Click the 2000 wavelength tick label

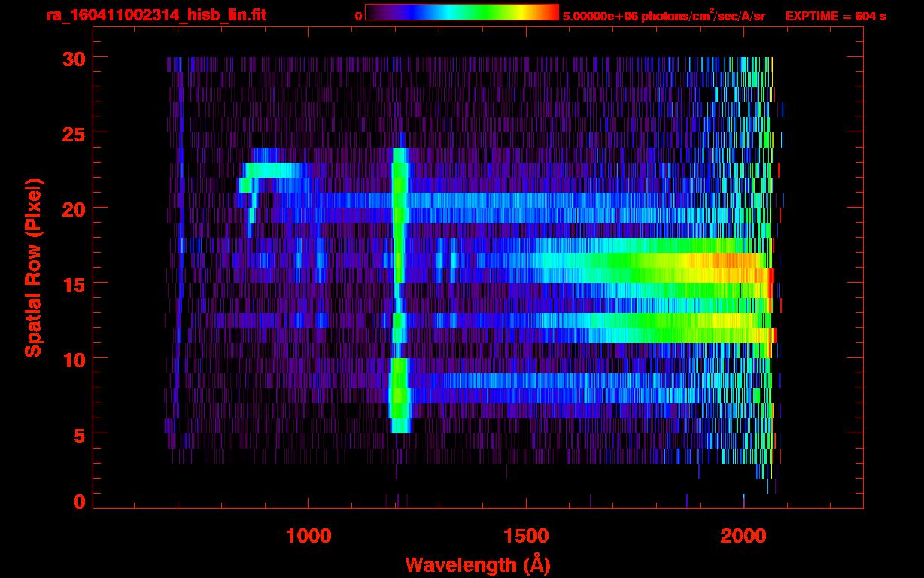(x=743, y=536)
